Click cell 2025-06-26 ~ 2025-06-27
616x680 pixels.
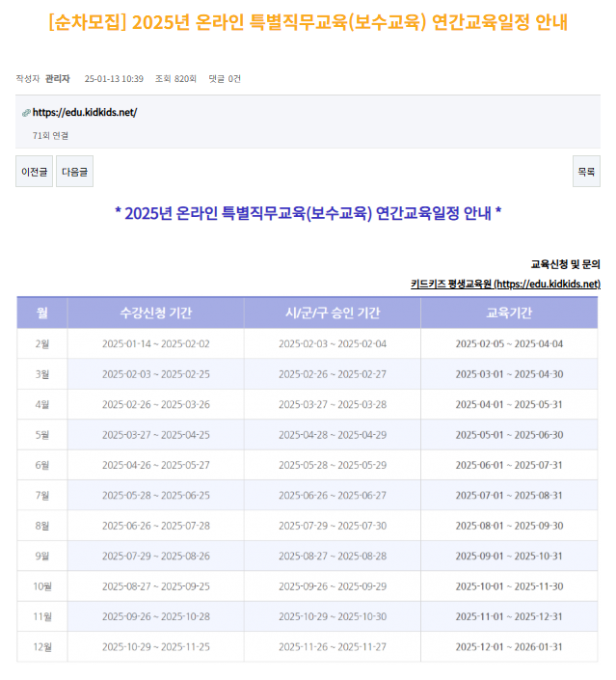[x=333, y=495]
